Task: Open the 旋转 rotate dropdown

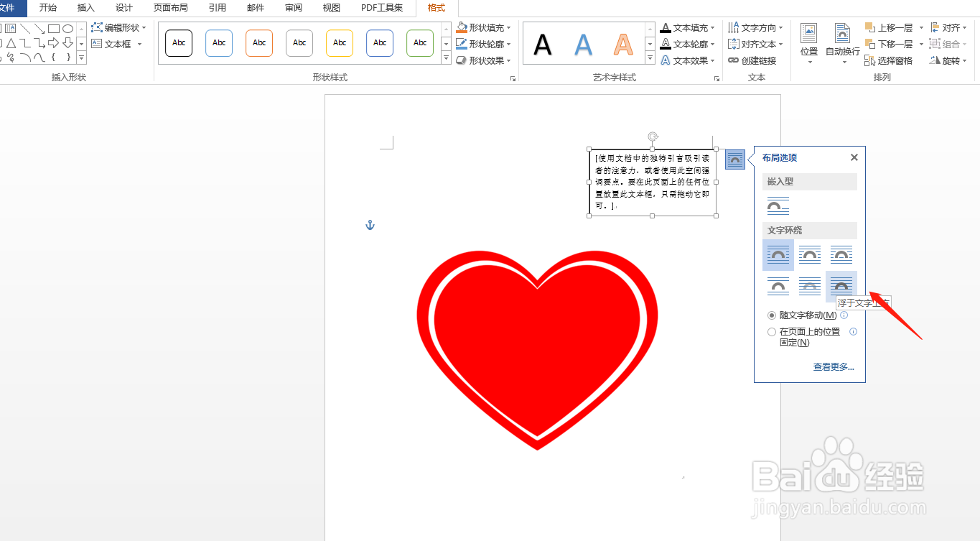Action: pos(948,60)
